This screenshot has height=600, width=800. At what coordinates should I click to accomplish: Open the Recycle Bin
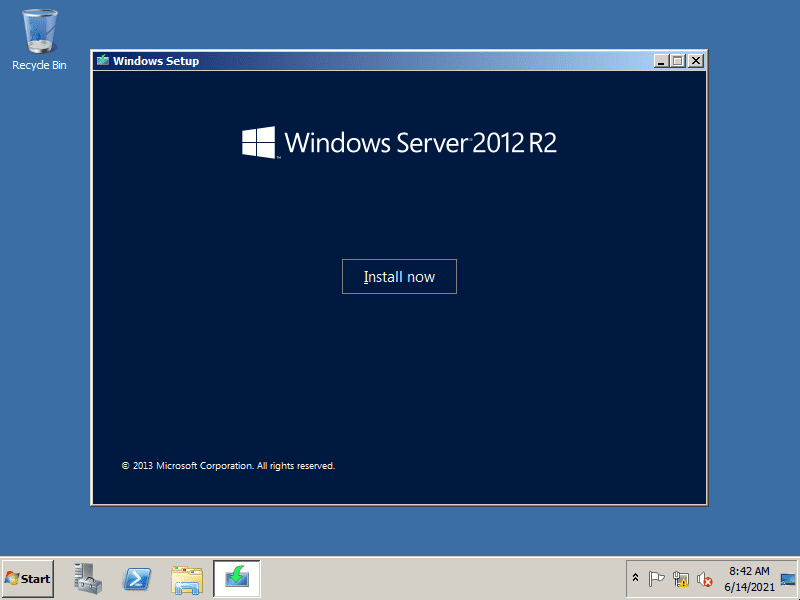tap(38, 30)
